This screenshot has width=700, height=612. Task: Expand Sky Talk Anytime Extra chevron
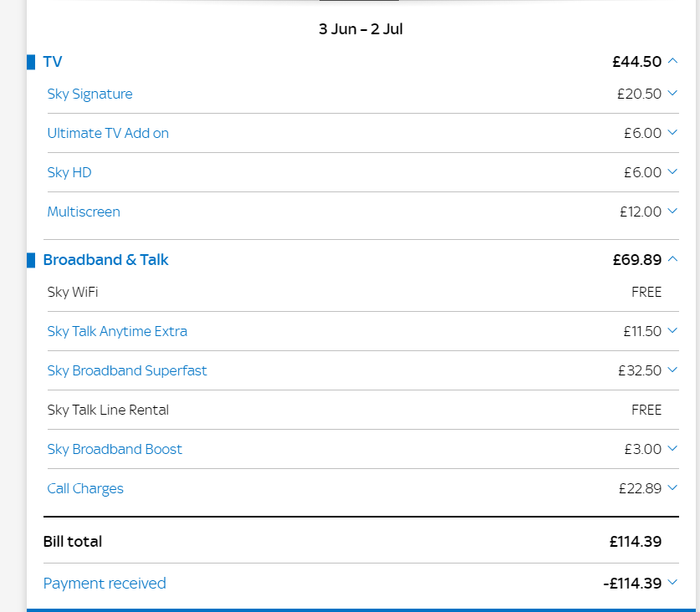[672, 331]
